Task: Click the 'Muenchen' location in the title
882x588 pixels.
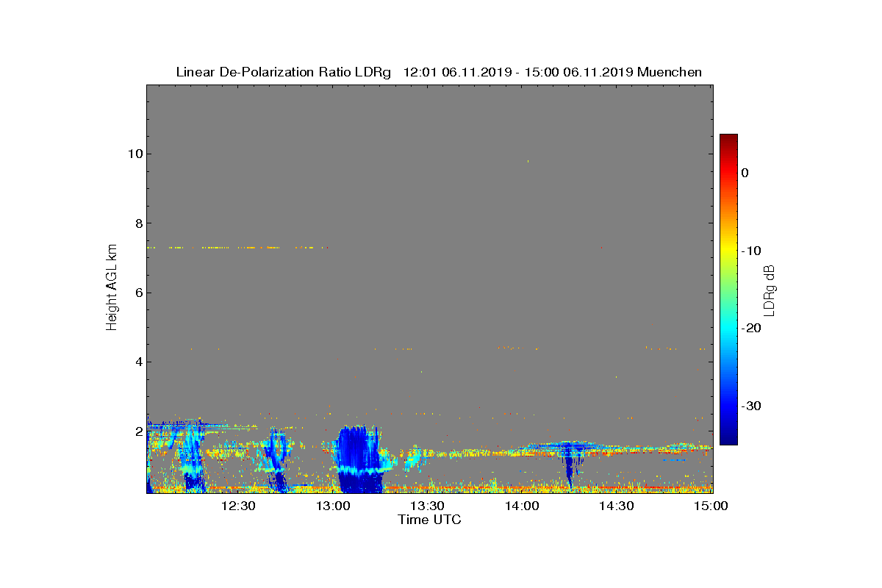Action: click(670, 72)
